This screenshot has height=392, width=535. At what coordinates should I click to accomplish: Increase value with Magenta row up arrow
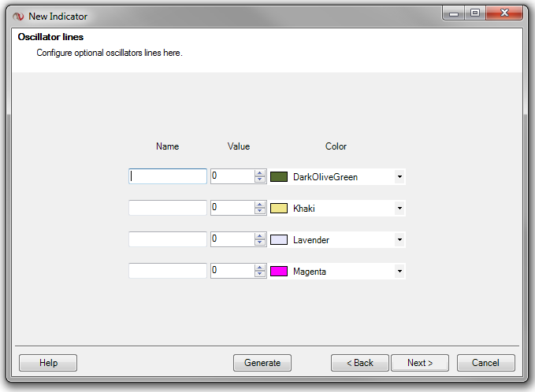point(260,268)
